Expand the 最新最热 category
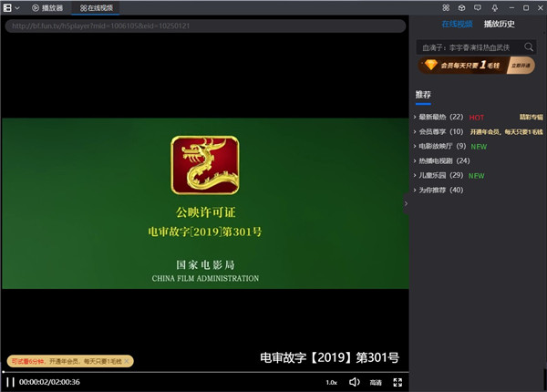The height and width of the screenshot is (392, 547). pyautogui.click(x=439, y=118)
